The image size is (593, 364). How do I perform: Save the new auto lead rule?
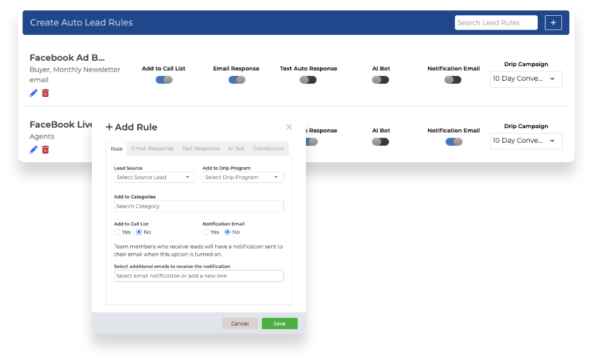tap(279, 323)
